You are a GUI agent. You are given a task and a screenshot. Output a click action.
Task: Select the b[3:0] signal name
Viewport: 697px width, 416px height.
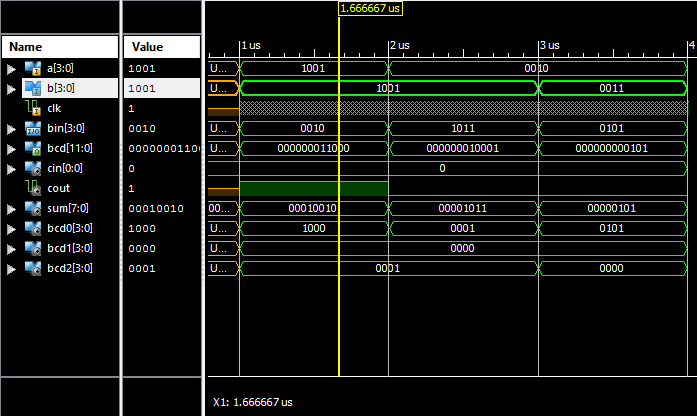pyautogui.click(x=61, y=88)
